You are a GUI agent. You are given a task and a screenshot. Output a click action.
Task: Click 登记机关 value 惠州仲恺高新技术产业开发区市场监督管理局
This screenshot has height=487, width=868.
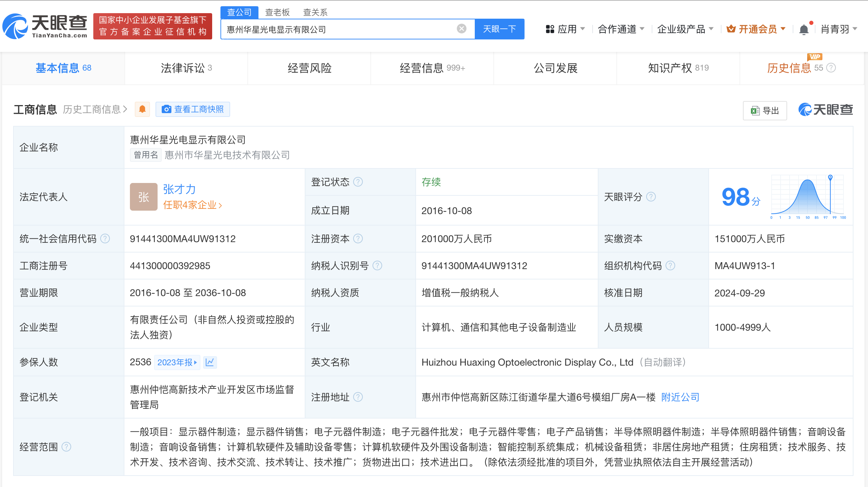(212, 397)
